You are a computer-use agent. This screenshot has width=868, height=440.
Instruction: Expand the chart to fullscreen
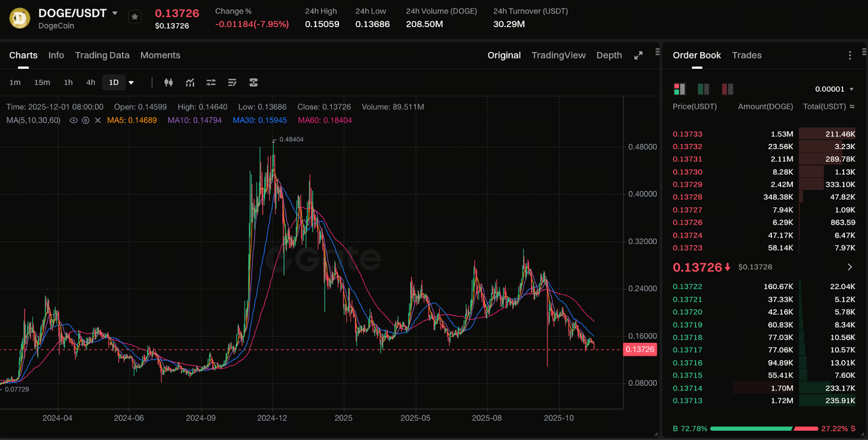(639, 55)
